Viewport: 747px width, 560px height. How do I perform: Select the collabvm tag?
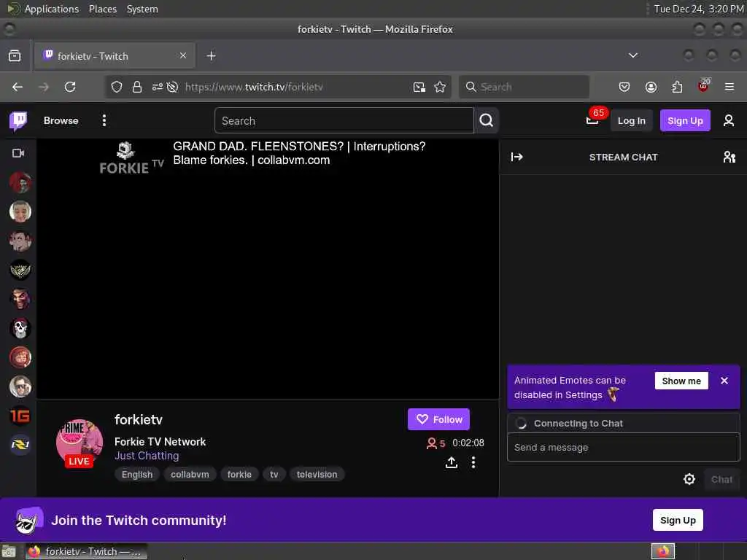pyautogui.click(x=190, y=474)
